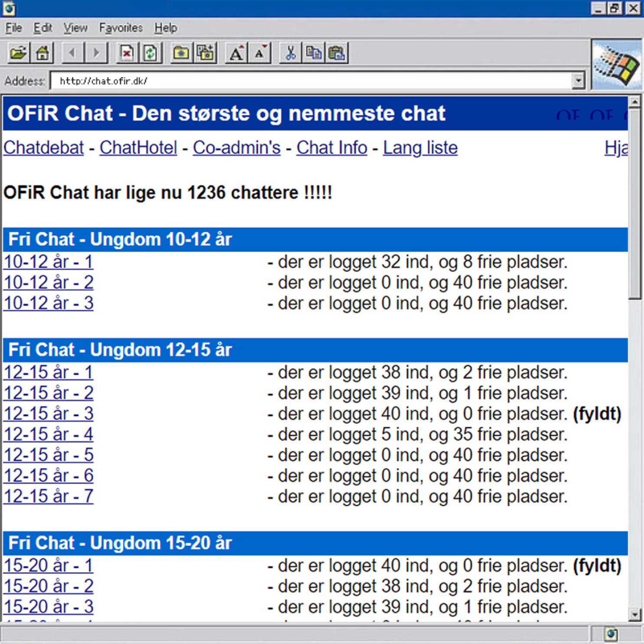Click 'Fri Chat - Ungdom 15-20 år' header

click(315, 543)
